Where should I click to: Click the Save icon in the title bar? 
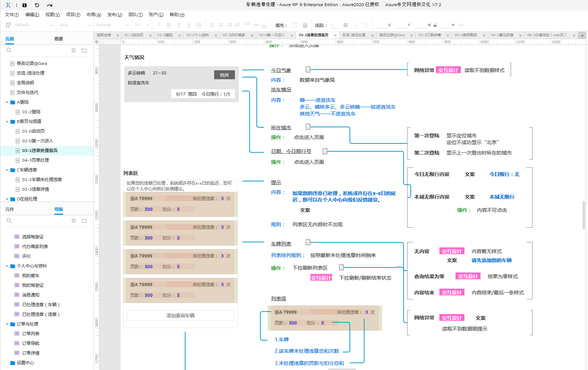pyautogui.click(x=24, y=5)
